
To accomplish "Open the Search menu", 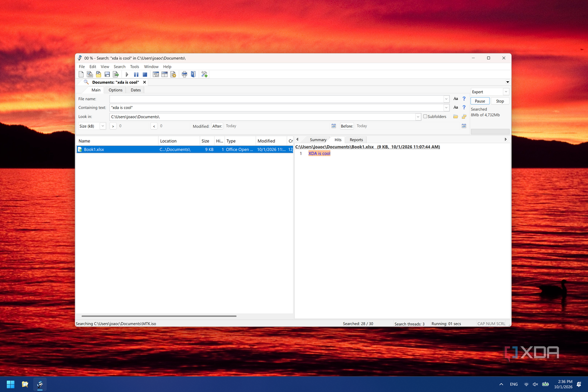I will [x=119, y=66].
